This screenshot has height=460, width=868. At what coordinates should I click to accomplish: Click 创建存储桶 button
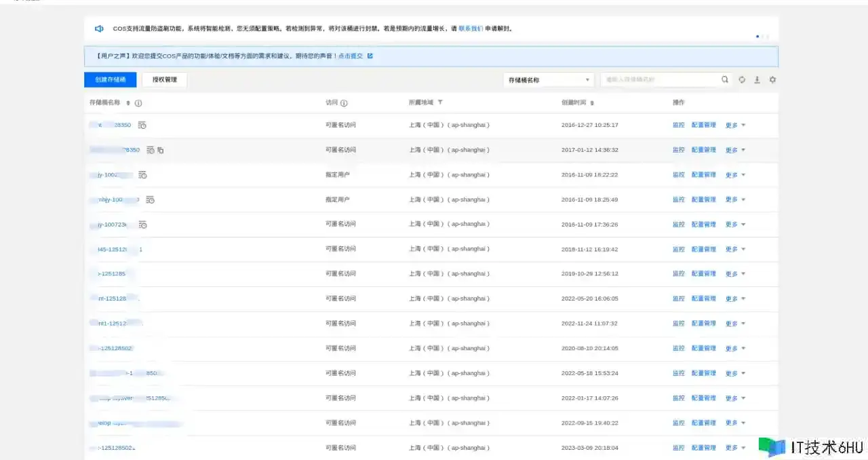[x=110, y=79]
